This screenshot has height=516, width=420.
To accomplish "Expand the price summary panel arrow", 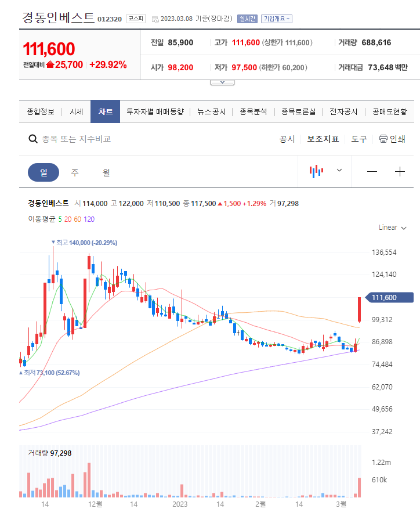I will click(222, 82).
